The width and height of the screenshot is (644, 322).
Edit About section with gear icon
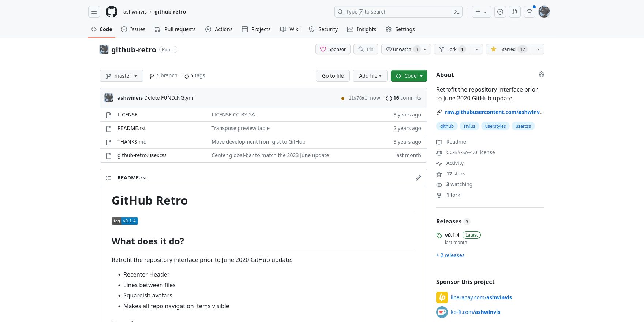(542, 74)
